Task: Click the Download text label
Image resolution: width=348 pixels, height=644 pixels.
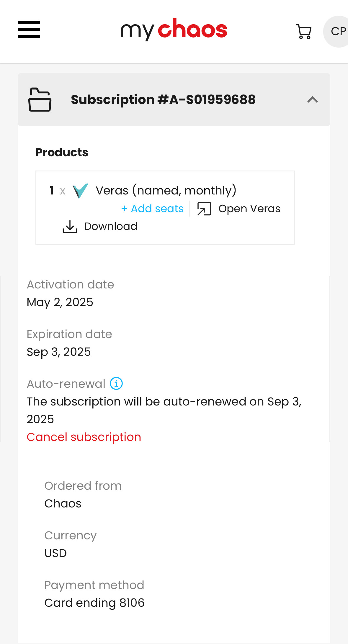Action: (111, 226)
